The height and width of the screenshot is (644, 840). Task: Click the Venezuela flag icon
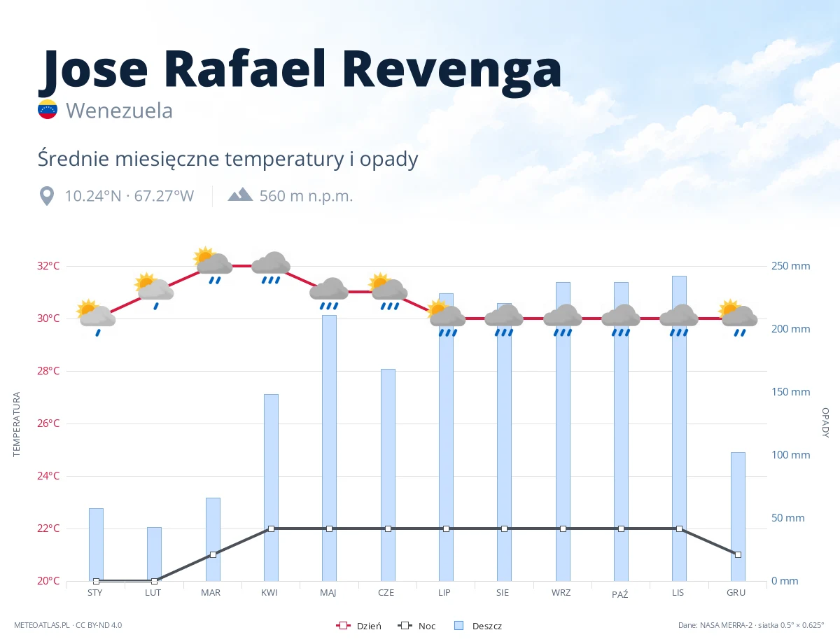pos(48,109)
